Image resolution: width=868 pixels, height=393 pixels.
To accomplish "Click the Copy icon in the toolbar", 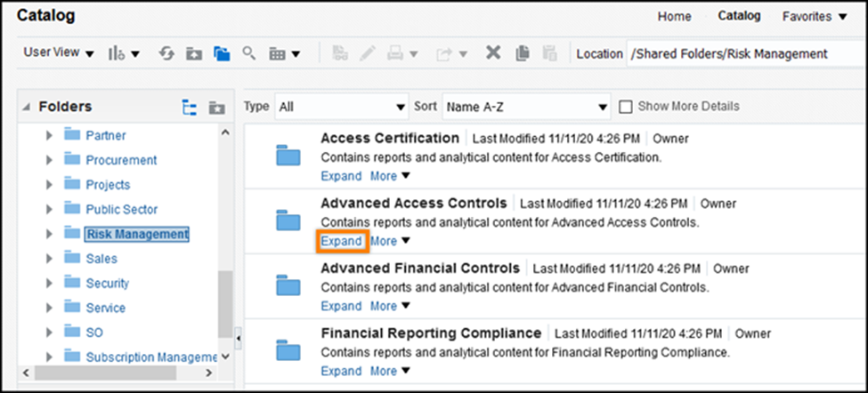I will (x=522, y=53).
